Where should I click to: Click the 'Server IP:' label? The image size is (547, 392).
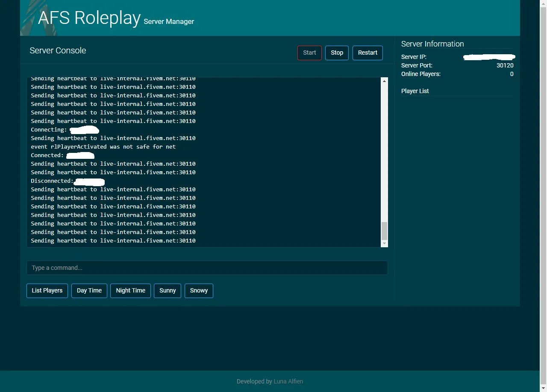click(x=414, y=57)
